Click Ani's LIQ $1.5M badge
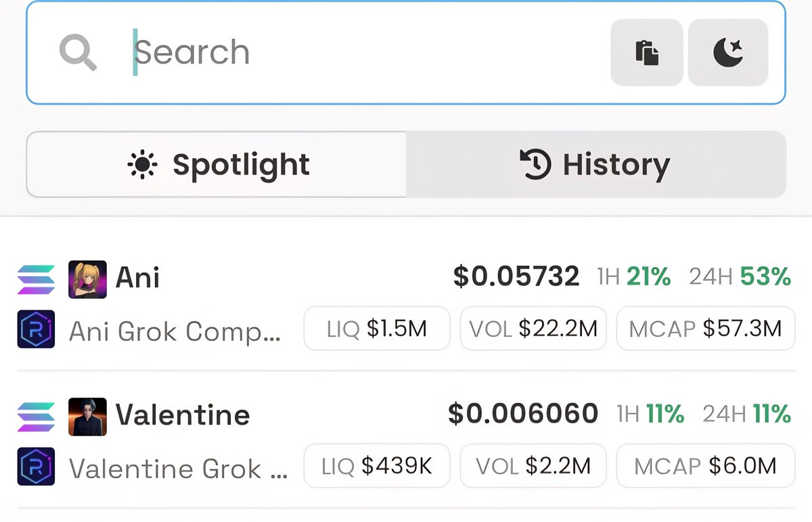812x522 pixels. pyautogui.click(x=376, y=329)
